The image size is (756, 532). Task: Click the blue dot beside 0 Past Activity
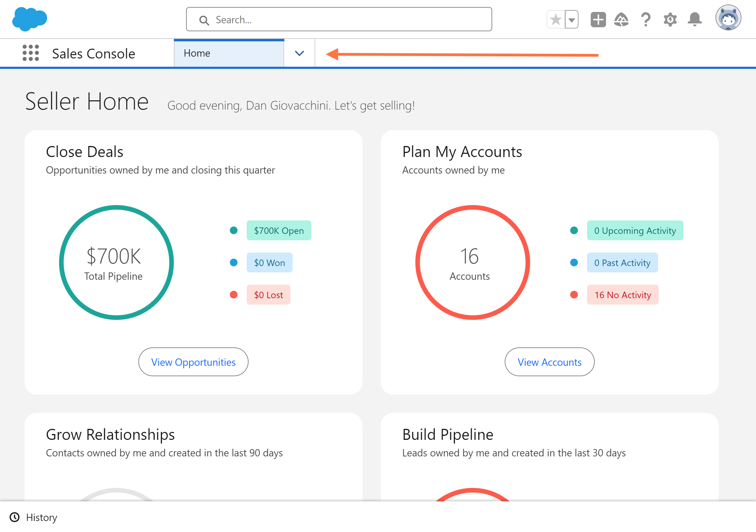coord(574,263)
